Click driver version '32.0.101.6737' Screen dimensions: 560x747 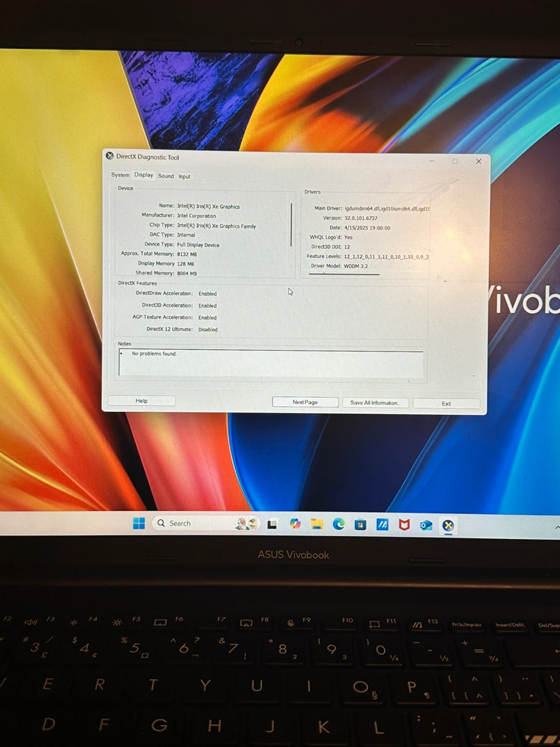(x=361, y=218)
